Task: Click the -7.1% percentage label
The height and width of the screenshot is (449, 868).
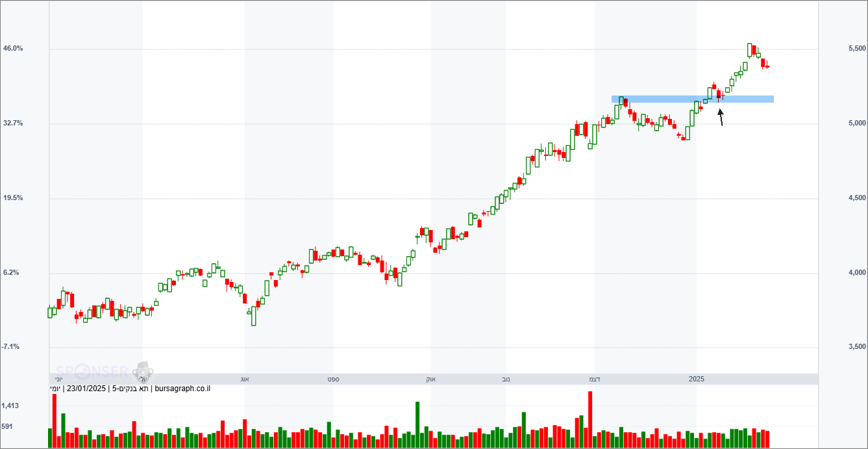Action: point(11,347)
